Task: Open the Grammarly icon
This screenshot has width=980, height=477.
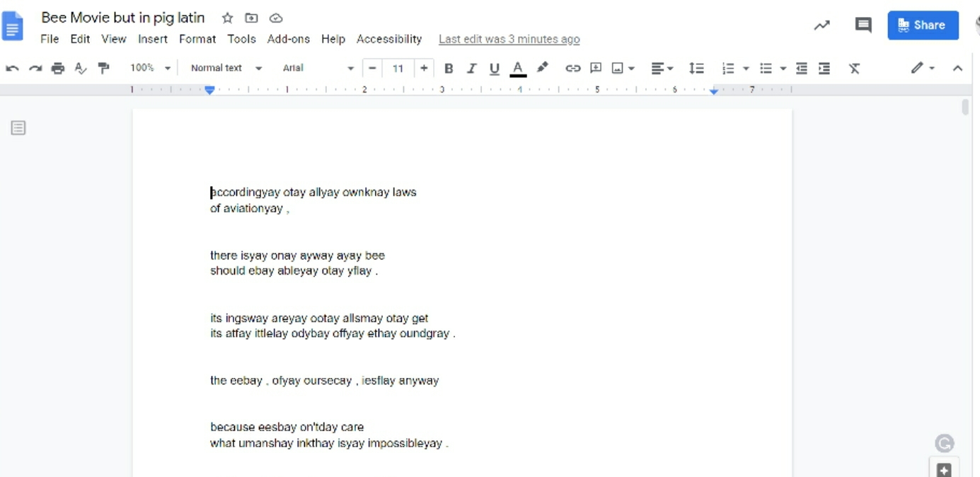Action: point(944,444)
